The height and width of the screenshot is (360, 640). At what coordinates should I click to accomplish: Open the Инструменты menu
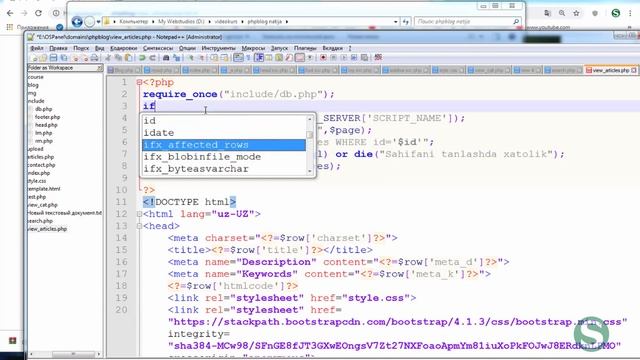coord(218,48)
